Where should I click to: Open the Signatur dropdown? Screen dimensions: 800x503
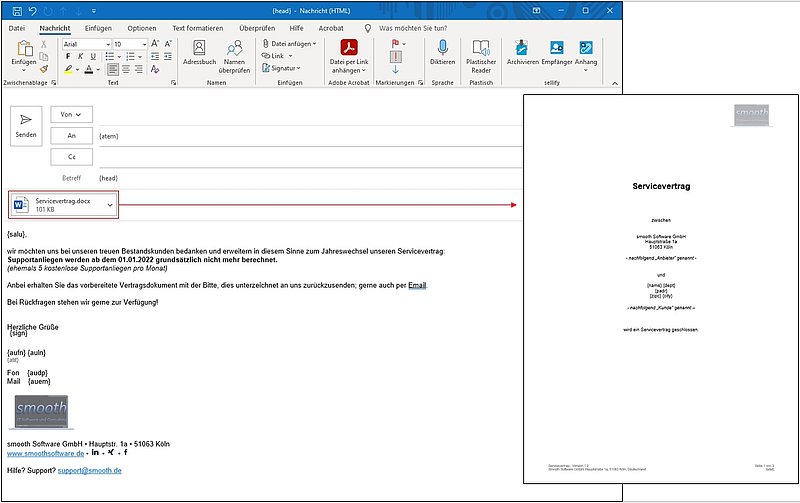281,68
